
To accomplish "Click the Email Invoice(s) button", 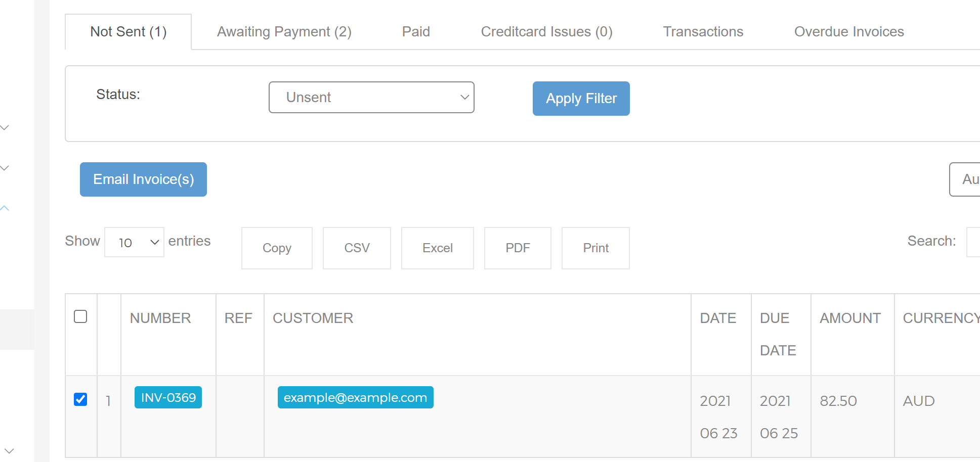I will coord(143,179).
